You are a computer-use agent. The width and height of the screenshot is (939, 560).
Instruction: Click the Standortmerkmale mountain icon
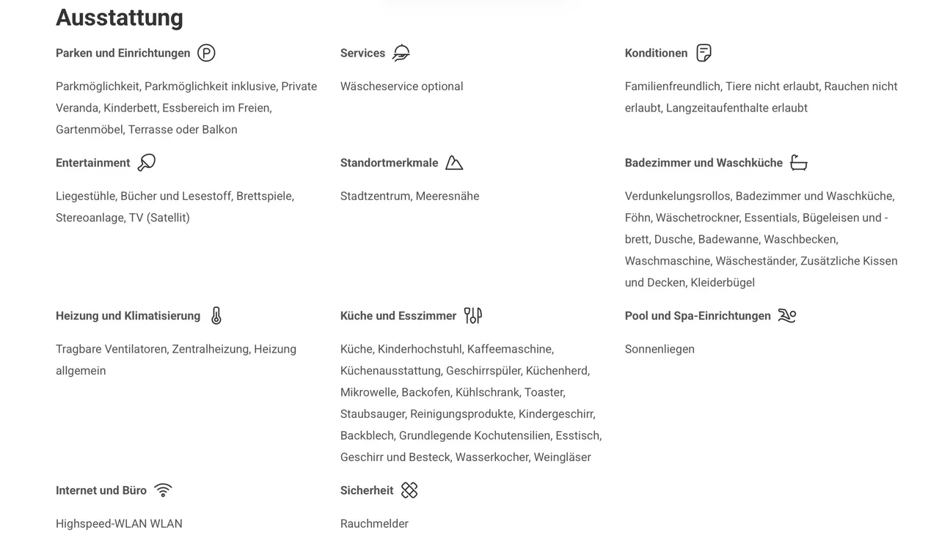(x=454, y=163)
